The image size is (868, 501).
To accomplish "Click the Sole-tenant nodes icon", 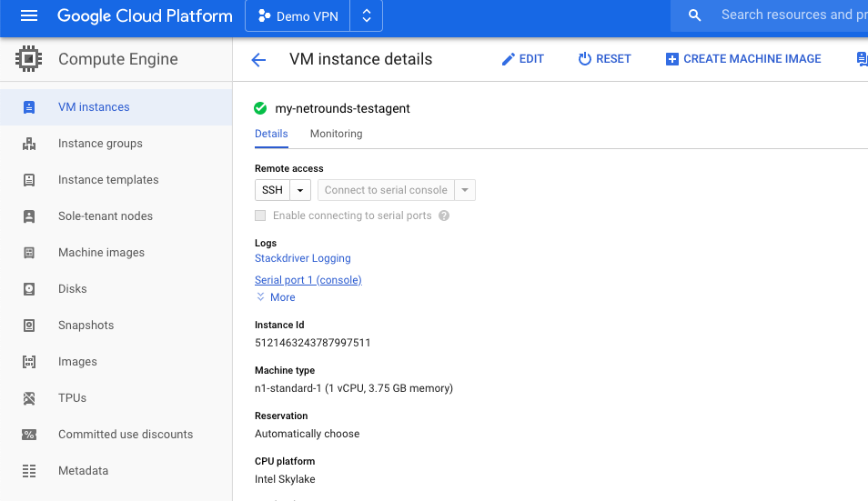I will (29, 216).
